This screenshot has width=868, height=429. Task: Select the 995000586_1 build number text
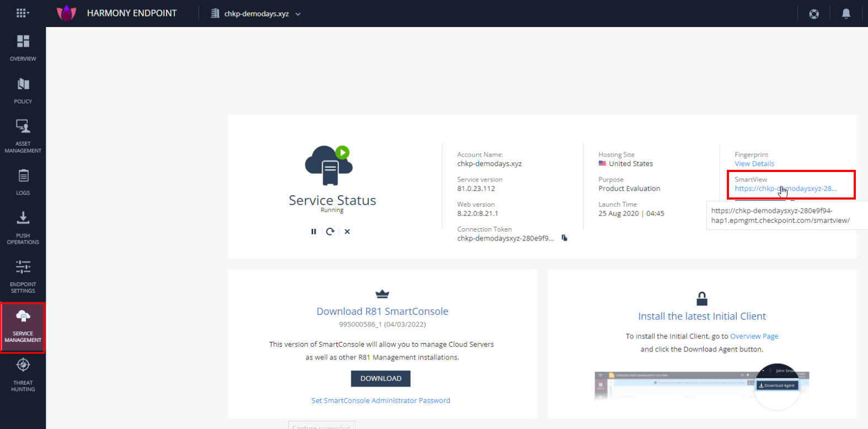coord(361,325)
